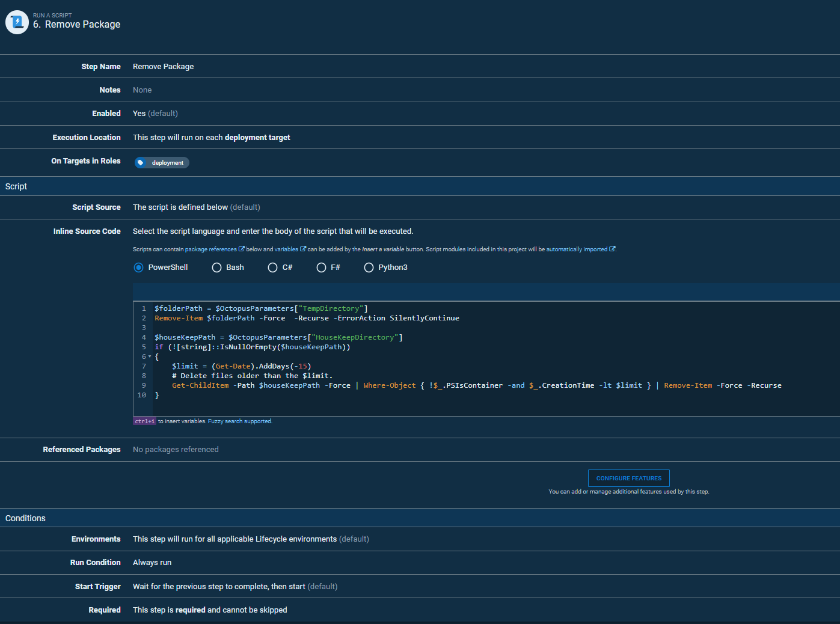The image size is (840, 624).
Task: Click external link icon beside variables link
Action: pyautogui.click(x=303, y=249)
